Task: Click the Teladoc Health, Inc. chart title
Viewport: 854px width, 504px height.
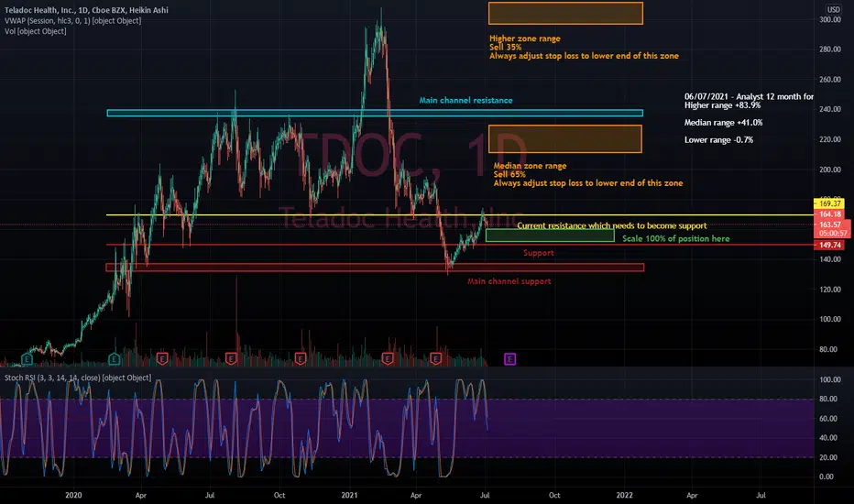Action: (86, 10)
